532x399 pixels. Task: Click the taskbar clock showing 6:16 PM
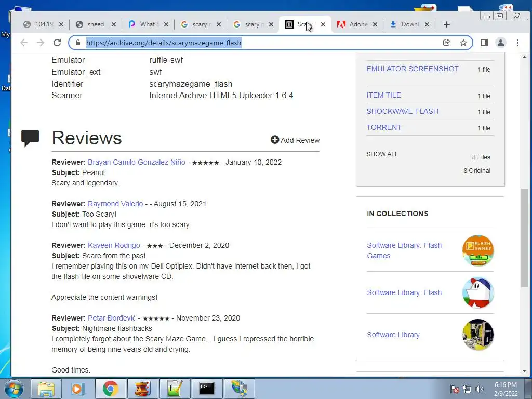pyautogui.click(x=506, y=389)
